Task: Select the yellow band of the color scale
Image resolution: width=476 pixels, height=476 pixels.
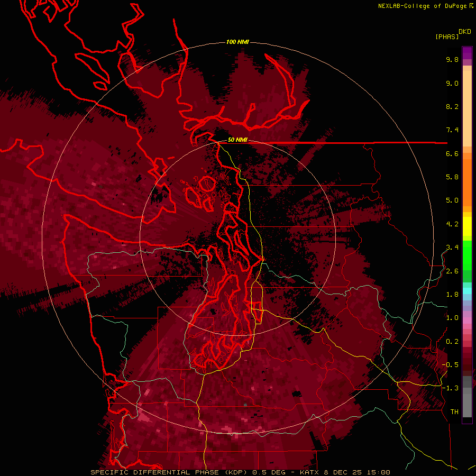Action: 467,226
